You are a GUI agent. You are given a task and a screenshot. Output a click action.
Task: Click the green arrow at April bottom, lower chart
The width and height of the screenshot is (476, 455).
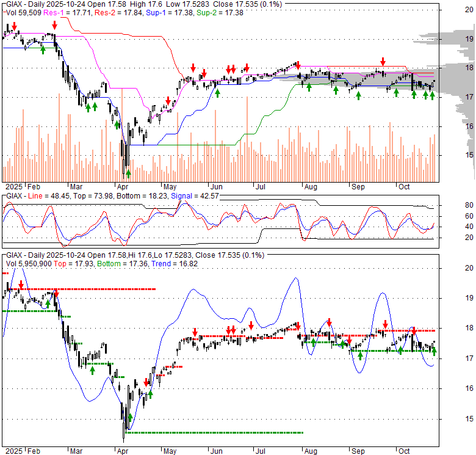(129, 418)
